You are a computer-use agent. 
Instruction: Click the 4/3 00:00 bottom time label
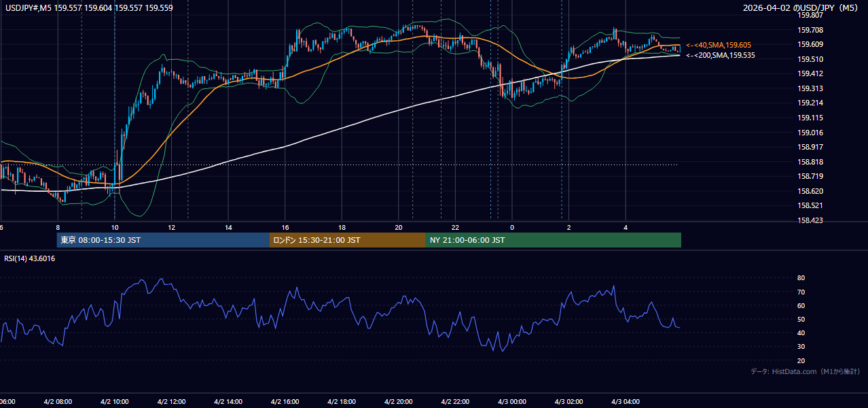[513, 402]
